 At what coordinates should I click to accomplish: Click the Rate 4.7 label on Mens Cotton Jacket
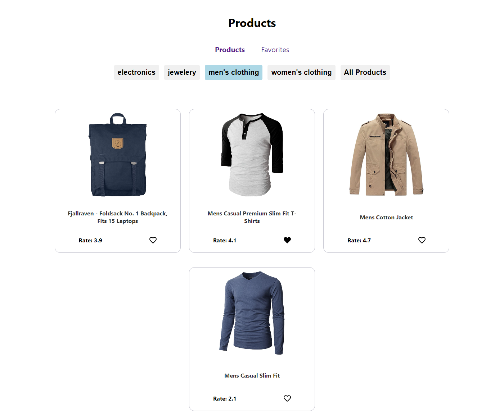pos(359,240)
